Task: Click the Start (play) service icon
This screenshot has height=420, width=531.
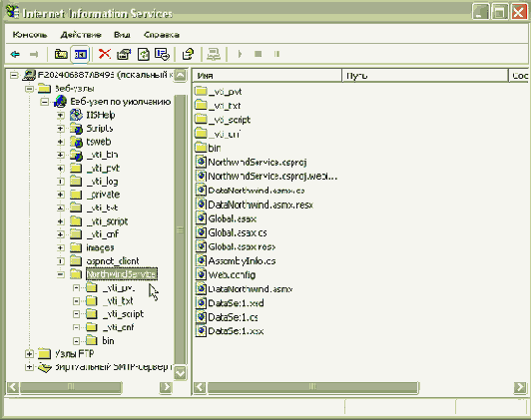Action: coord(240,54)
